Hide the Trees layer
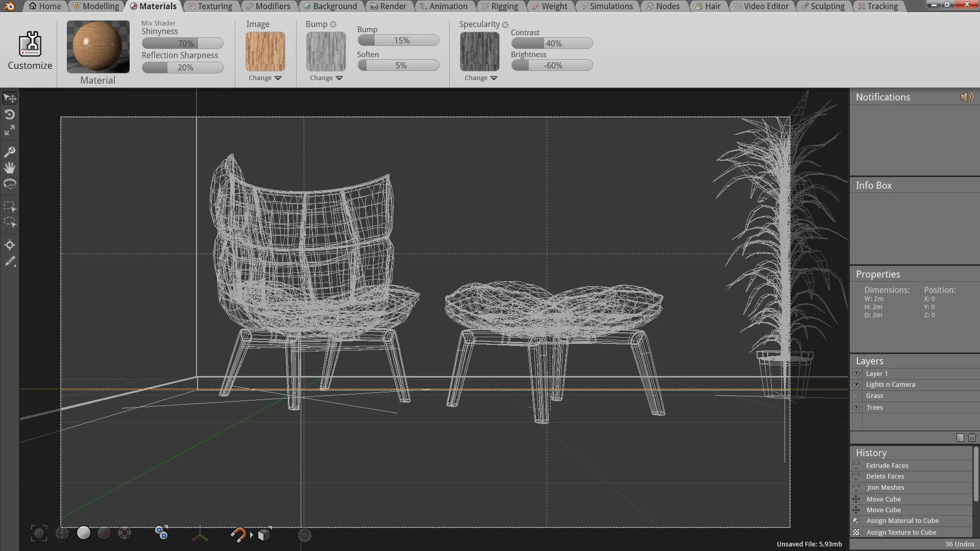The image size is (980, 551). [x=856, y=408]
